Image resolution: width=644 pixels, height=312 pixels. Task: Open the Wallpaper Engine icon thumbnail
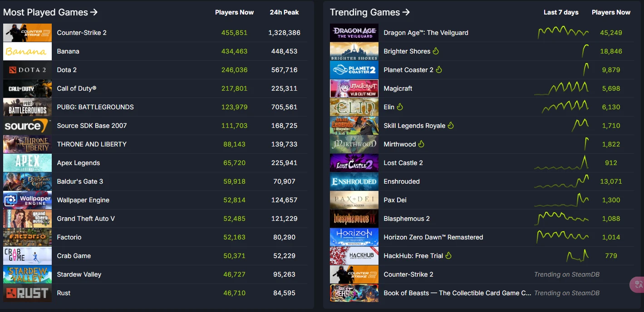(27, 200)
